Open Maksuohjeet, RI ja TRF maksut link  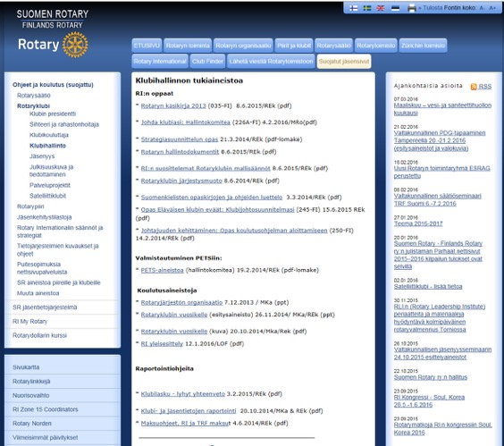click(x=186, y=423)
